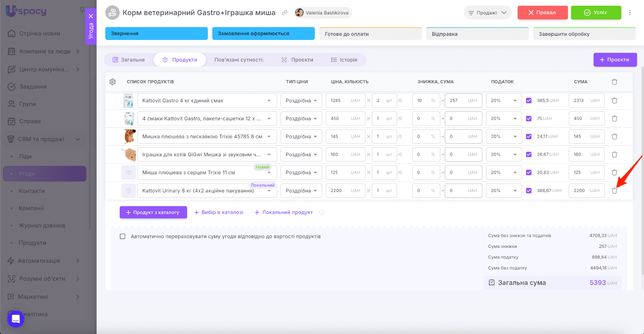
Task: Delete the Kattovit Urinary 8 кг product row
Action: [x=614, y=191]
